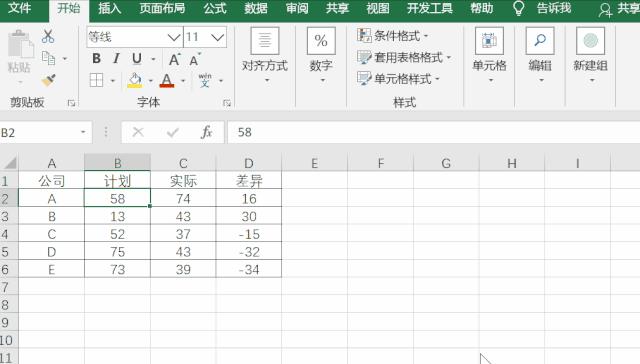Toggle Underline formatting
The image size is (640, 364).
click(x=137, y=59)
